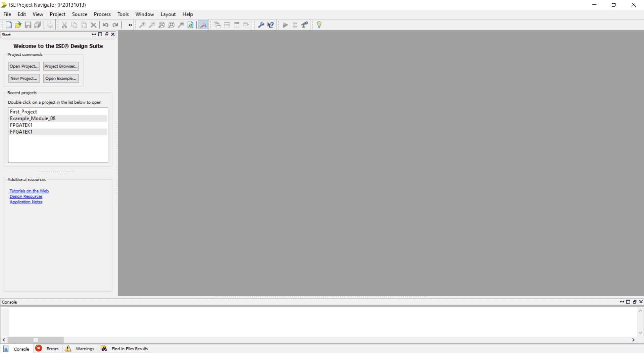Screen dimensions: 644x353
Task: Open the Layout menu
Action: 168,14
